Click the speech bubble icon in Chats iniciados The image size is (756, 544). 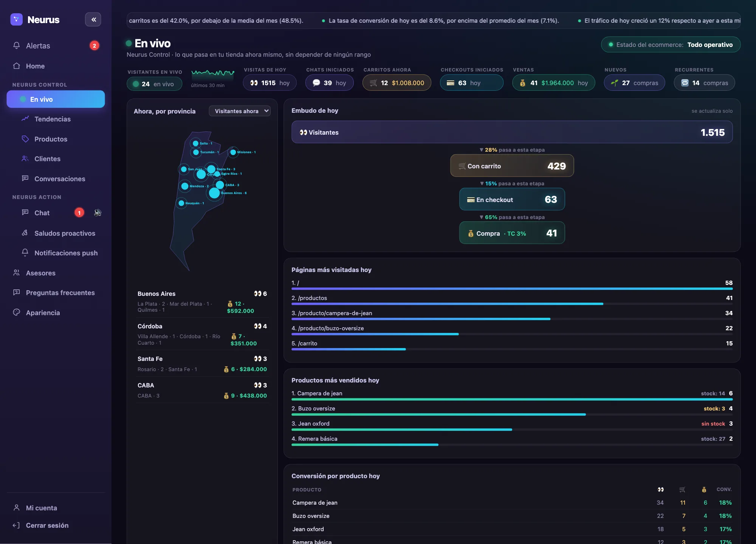[x=316, y=83]
